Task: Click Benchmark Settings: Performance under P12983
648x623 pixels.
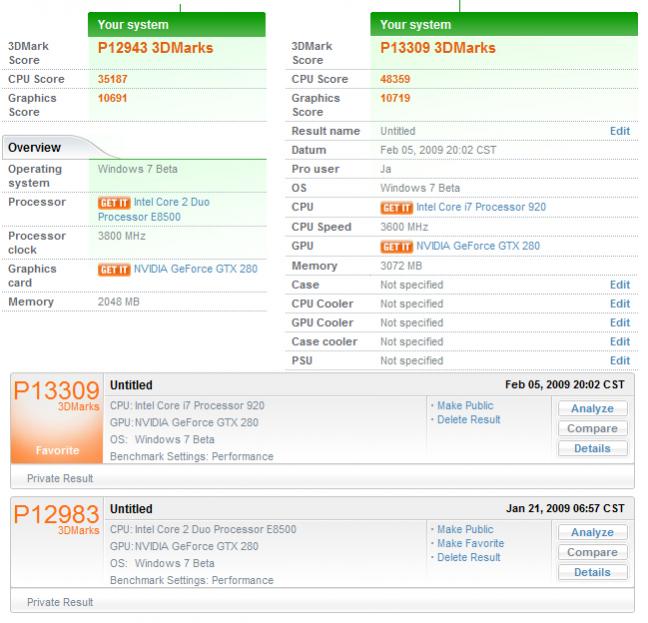Action: tap(192, 580)
